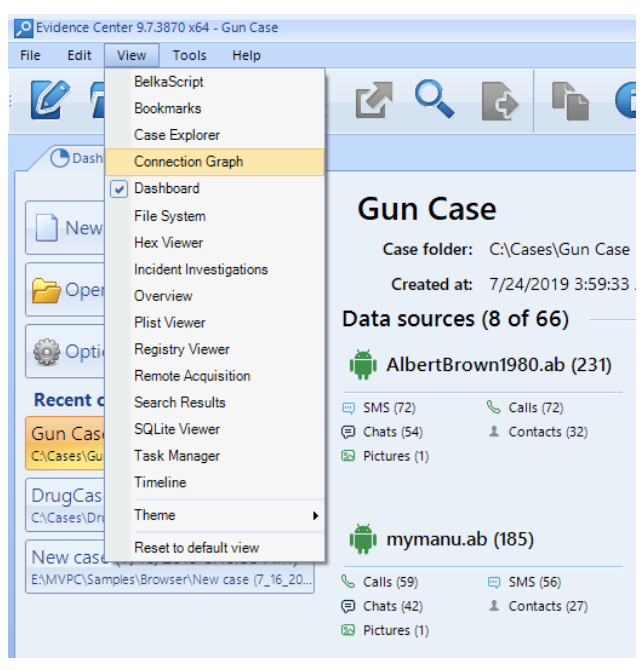Open Calls (59) under mymanu.ab
644x670 pixels.
click(391, 582)
